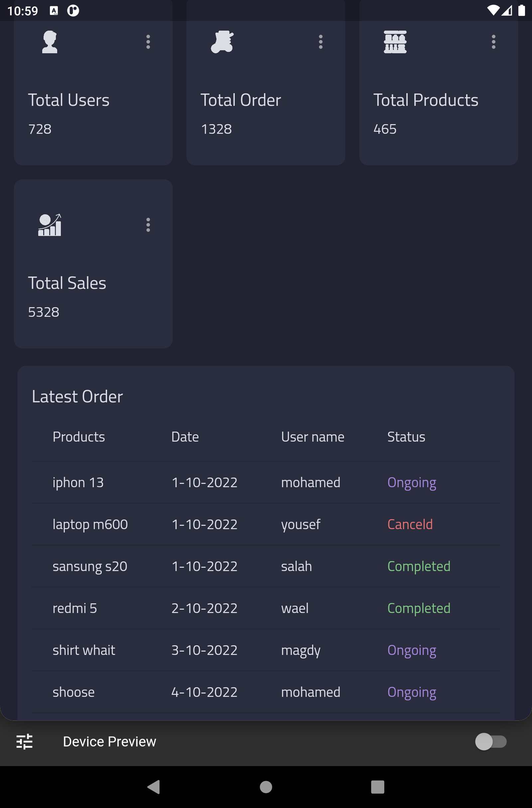Click the Total Users person icon
Screen dimensions: 532x808
coord(50,42)
